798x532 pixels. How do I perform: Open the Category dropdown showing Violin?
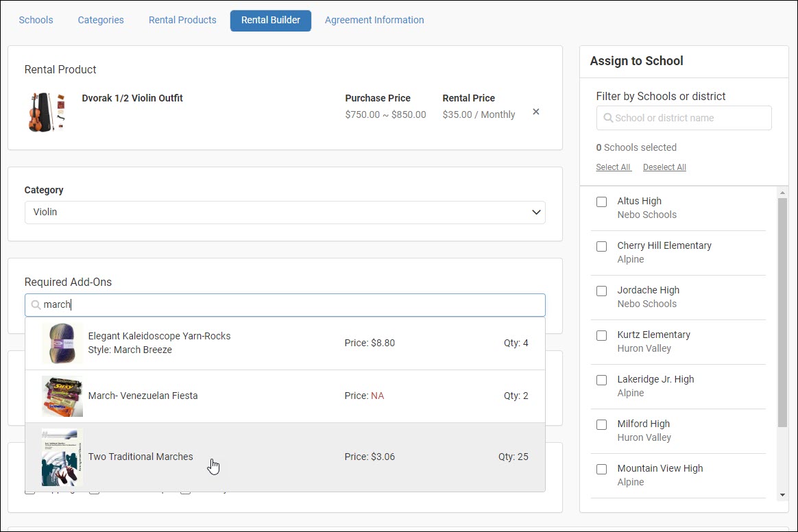tap(285, 213)
